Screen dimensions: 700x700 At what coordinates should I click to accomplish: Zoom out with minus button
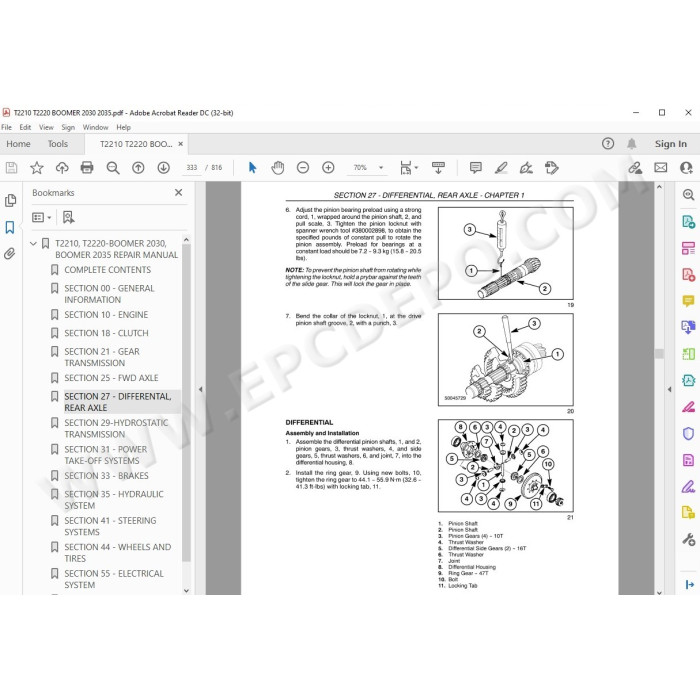click(303, 168)
